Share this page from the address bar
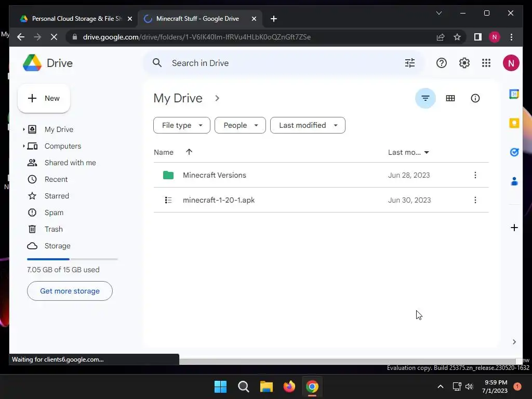Screen dimensions: 532x399 click(441, 37)
